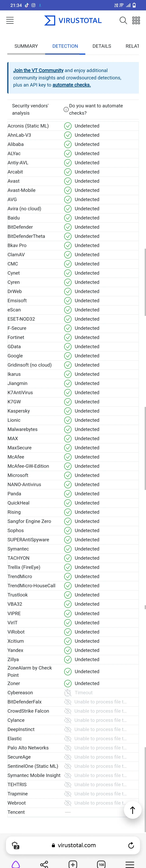Reload the page with the refresh icon
Image resolution: width=146 pixels, height=868 pixels.
131,845
